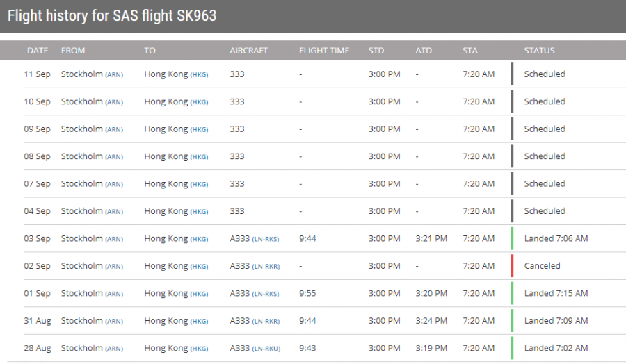Screen dimensions: 626x364
Task: Select the FROM column header
Action: [73, 51]
